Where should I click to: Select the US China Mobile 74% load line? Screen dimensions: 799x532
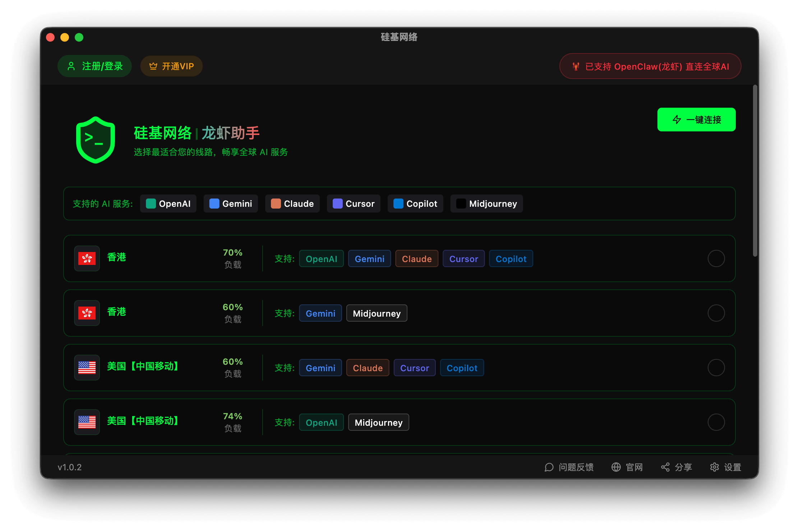(716, 422)
